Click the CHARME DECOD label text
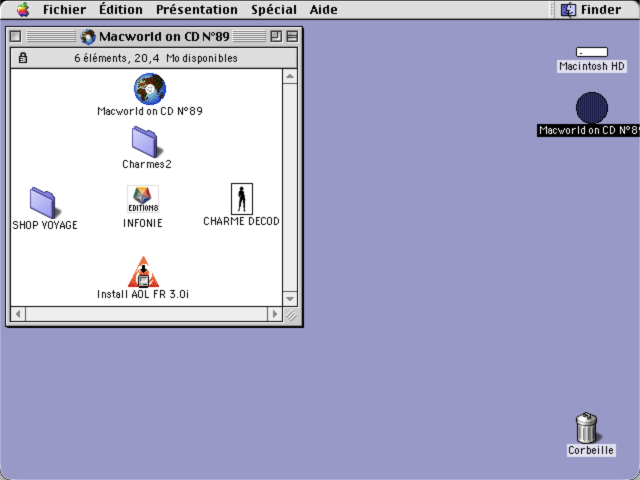The width and height of the screenshot is (640, 480). click(242, 221)
